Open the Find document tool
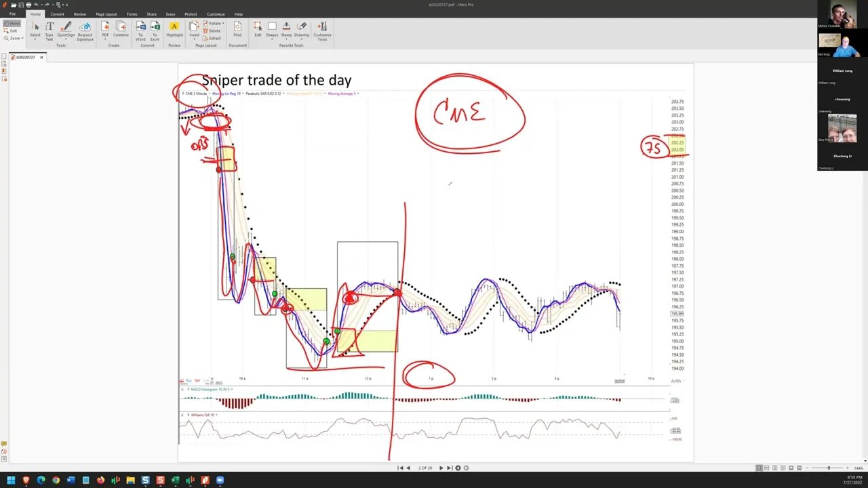 237,29
